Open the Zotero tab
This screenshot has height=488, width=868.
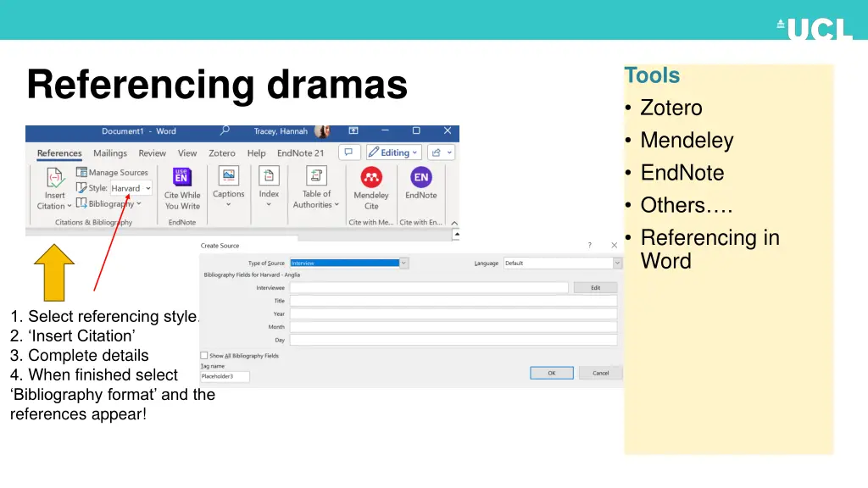click(222, 153)
